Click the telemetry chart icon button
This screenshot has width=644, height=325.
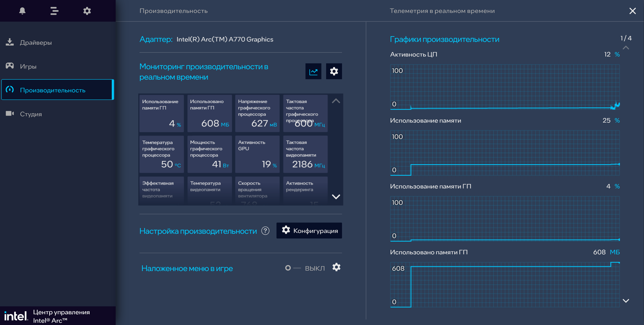[x=313, y=71]
